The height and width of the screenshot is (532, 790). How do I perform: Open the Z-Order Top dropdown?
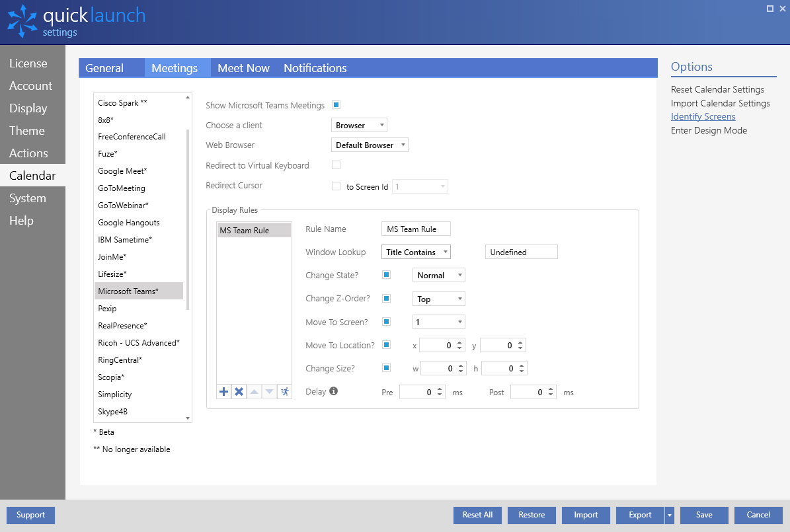point(438,299)
